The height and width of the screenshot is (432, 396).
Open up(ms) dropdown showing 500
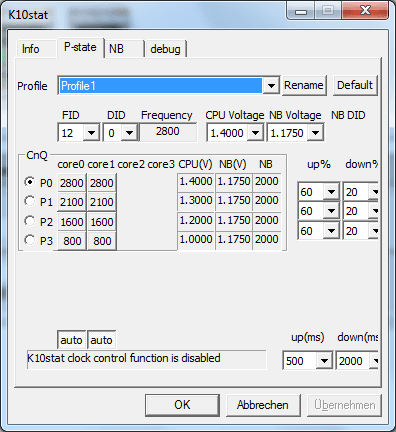pos(324,361)
